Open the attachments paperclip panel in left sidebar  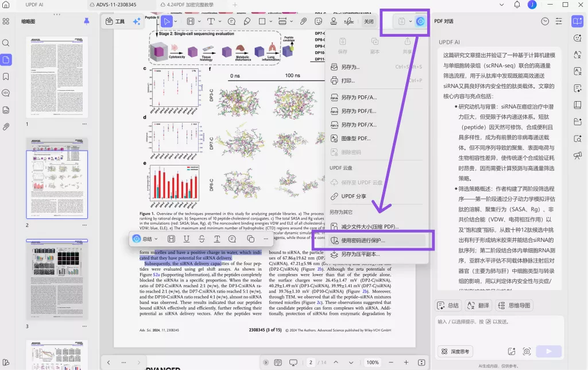[x=6, y=127]
